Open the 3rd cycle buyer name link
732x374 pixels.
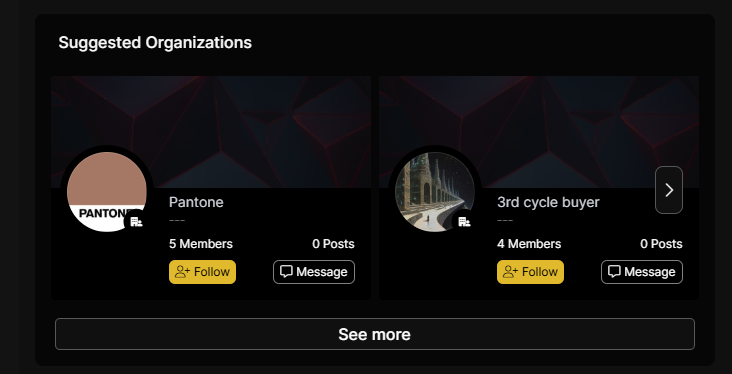[x=548, y=202]
